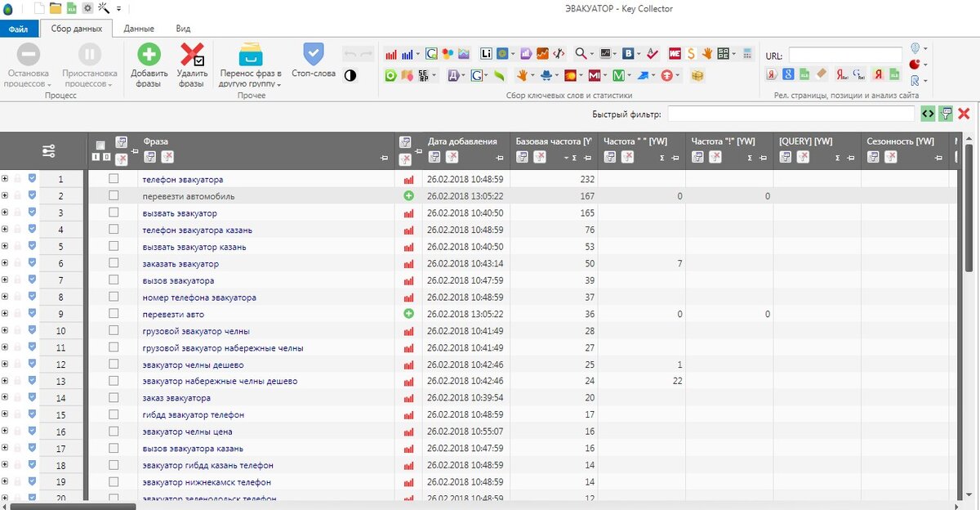Viewport: 980px width, 510px height.
Task: Open dropdown arrow beside blue bars icon
Action: [418, 55]
